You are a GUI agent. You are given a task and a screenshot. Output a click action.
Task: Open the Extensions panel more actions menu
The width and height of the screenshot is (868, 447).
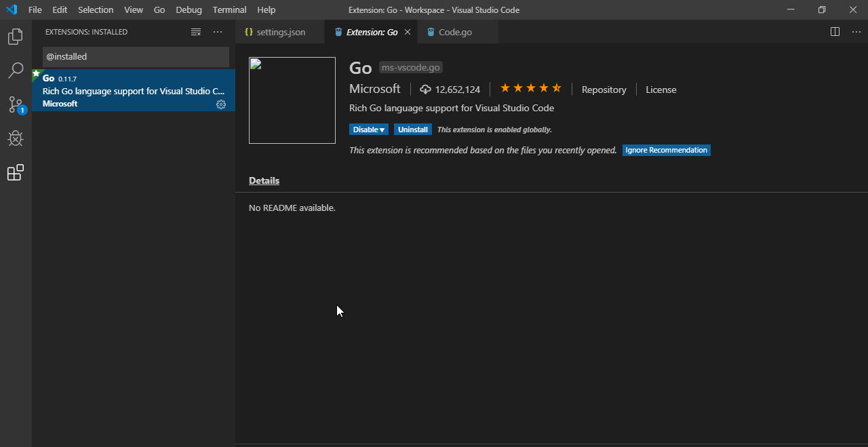click(x=217, y=31)
